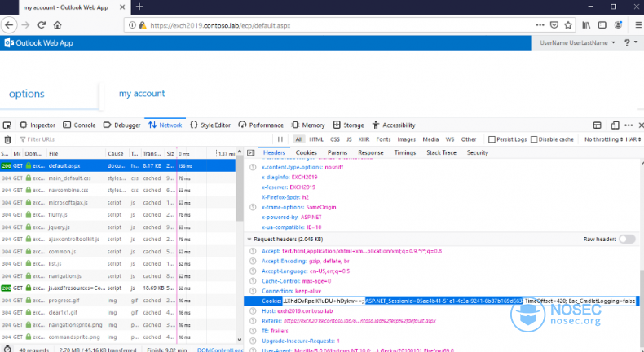Open the Console devtools panel
The image size is (644, 352).
(x=80, y=125)
